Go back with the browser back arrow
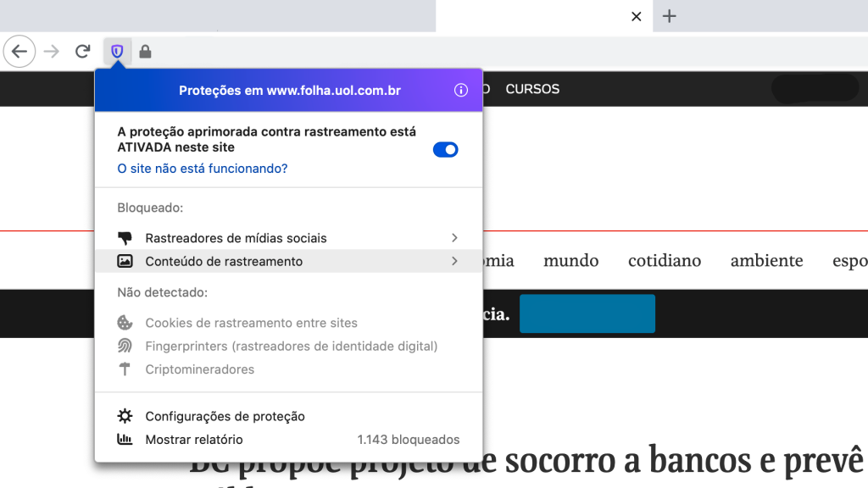 tap(19, 52)
